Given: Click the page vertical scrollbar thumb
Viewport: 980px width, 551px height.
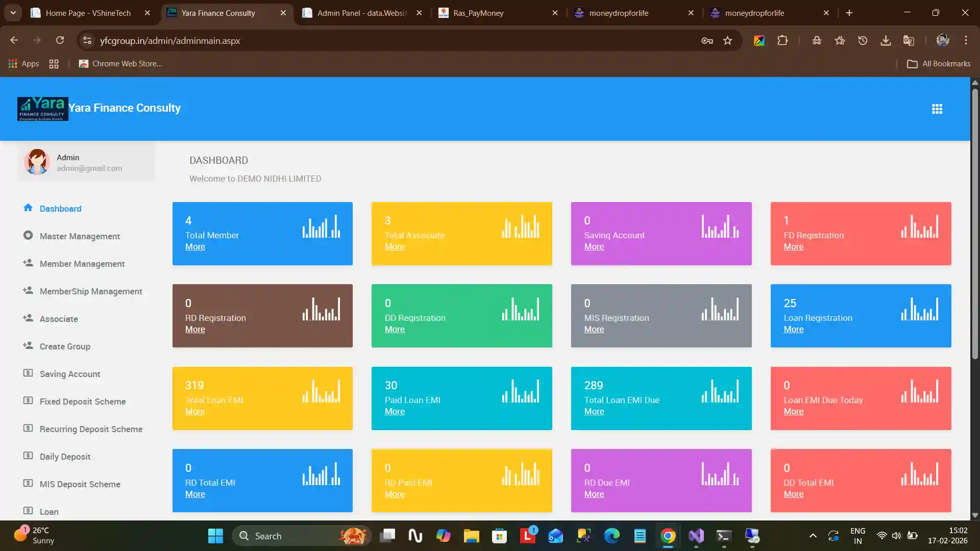Looking at the screenshot, I should (x=974, y=223).
